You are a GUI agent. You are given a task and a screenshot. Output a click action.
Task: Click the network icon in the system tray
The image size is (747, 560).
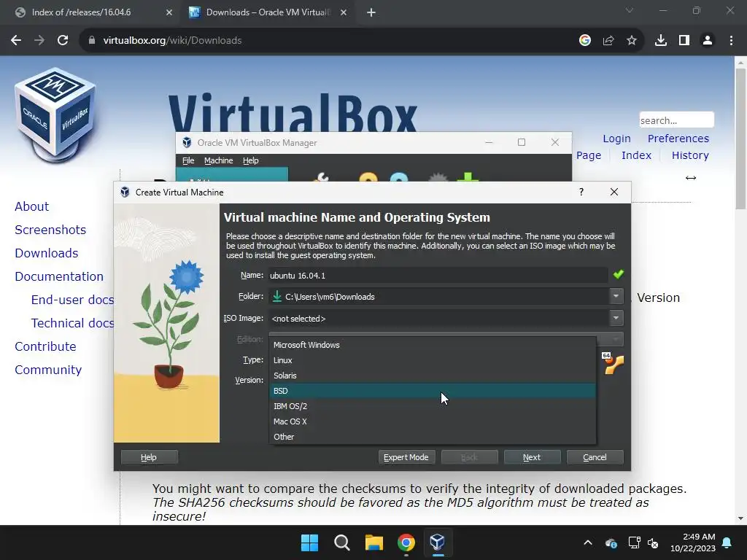[634, 542]
